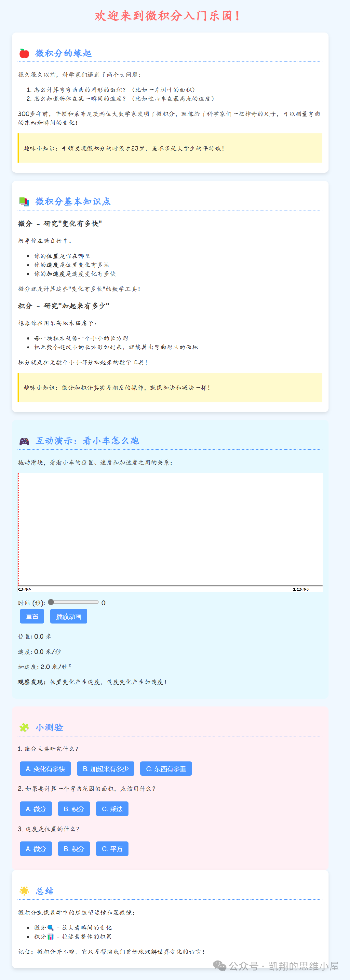This screenshot has width=350, height=980.
Task: Click the 播放动画 button
Action: coord(68,616)
